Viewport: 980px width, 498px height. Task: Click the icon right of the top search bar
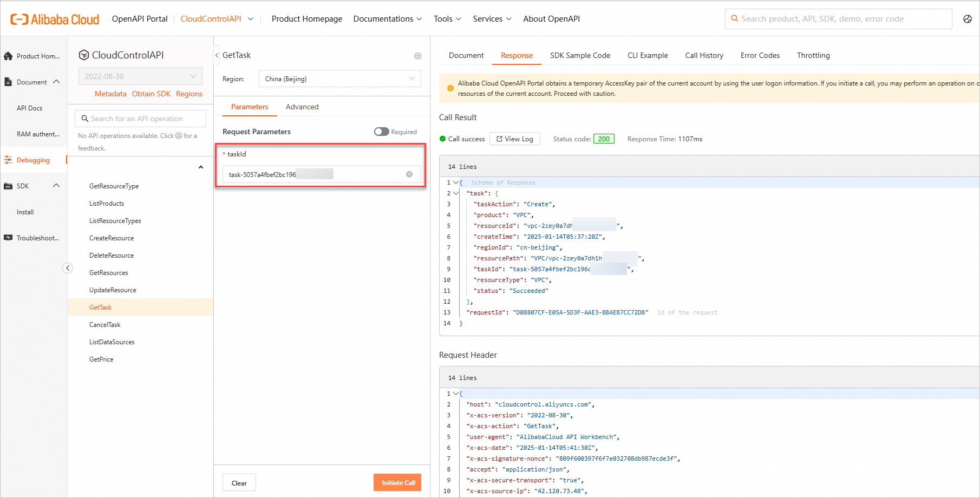(x=968, y=19)
